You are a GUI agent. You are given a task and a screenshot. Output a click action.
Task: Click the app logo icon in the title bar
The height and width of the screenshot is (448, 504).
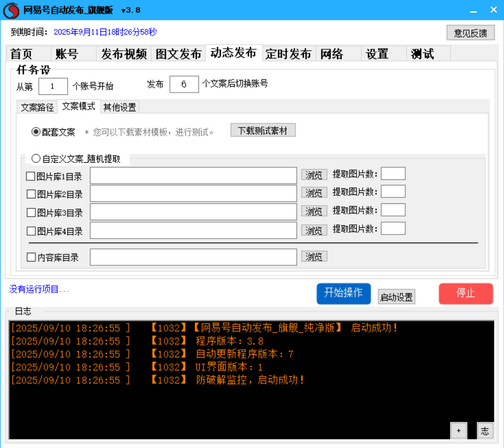click(x=11, y=11)
